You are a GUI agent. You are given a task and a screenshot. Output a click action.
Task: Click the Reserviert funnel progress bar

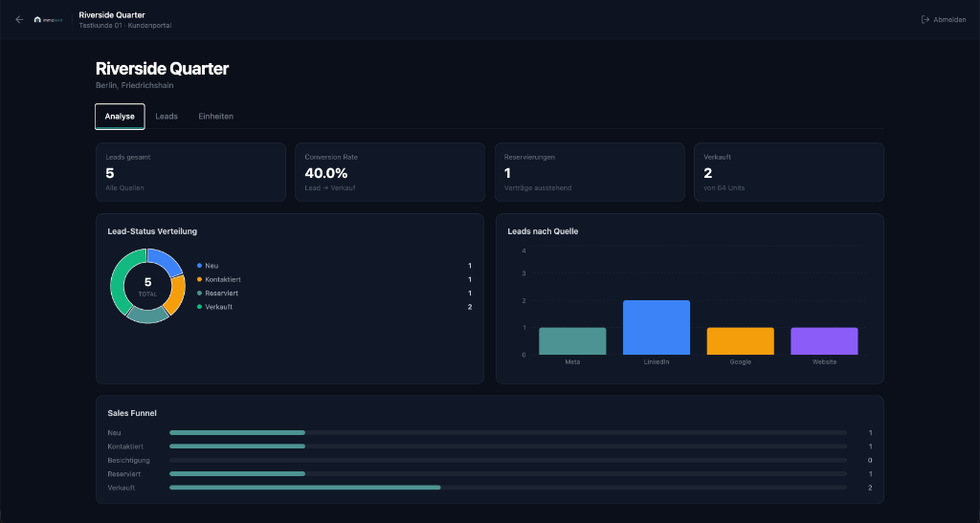pyautogui.click(x=508, y=473)
